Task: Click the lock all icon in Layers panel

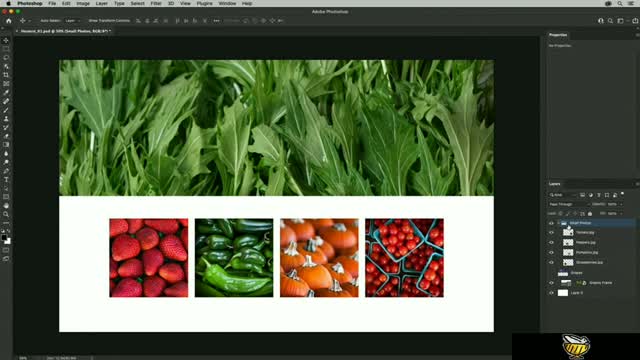Action: click(x=590, y=213)
